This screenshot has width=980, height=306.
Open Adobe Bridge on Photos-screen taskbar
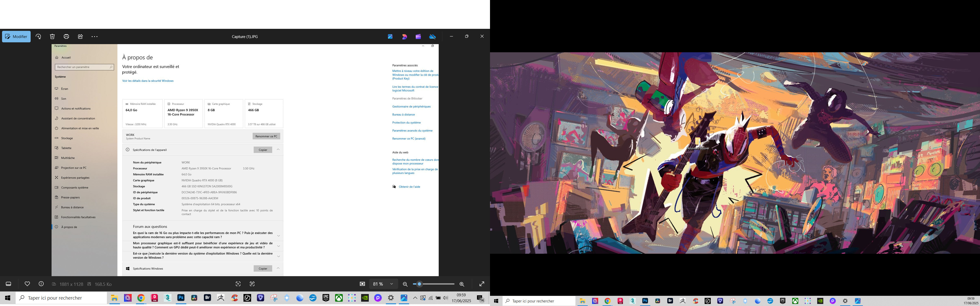(x=207, y=298)
